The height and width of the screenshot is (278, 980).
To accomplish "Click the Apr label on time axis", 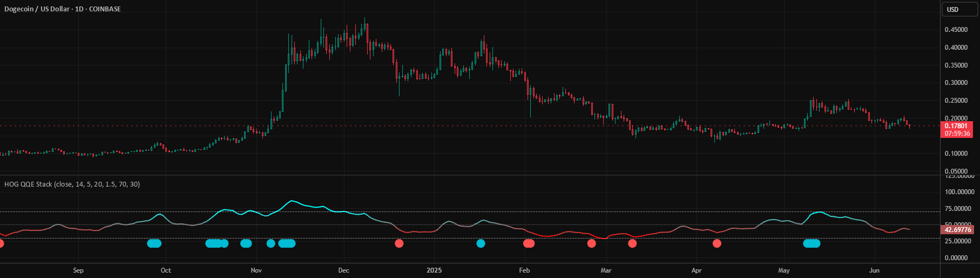I will click(697, 270).
